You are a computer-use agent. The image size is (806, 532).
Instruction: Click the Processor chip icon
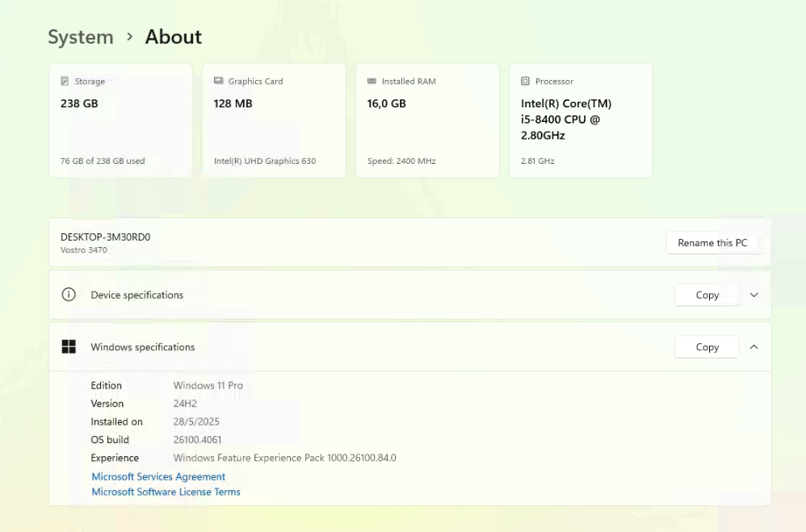[x=525, y=81]
